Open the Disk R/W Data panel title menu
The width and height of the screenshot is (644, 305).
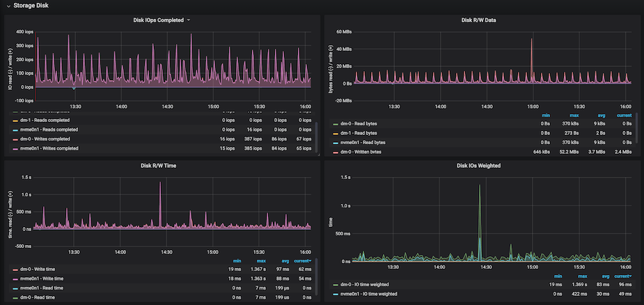coord(480,20)
